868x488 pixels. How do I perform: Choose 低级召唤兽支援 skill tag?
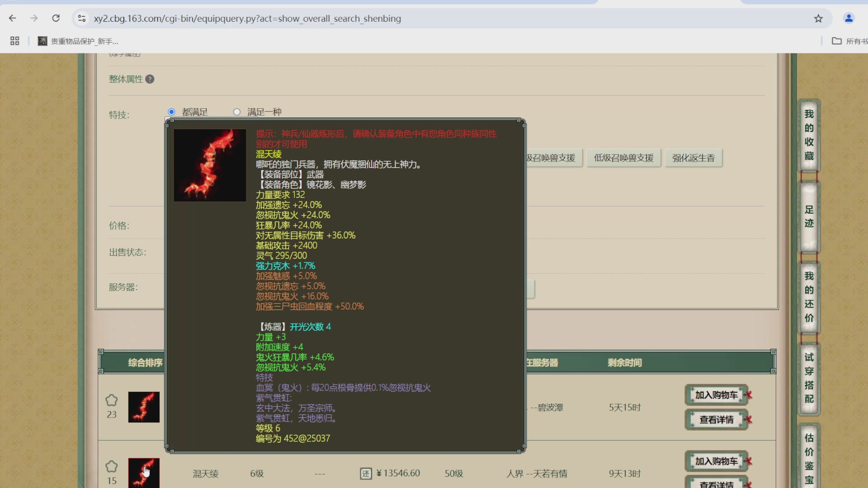click(623, 158)
